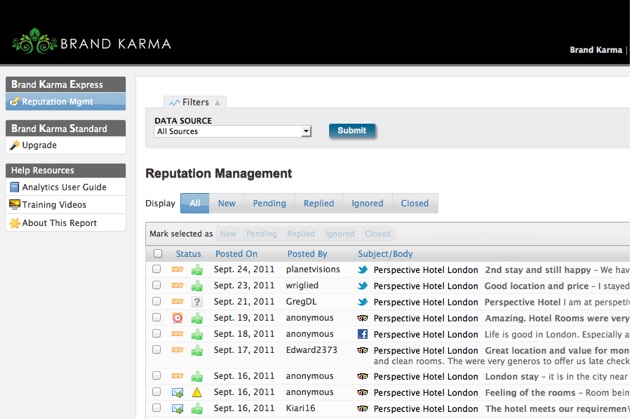Select the New display tab
The image size is (630, 419).
coord(227,203)
